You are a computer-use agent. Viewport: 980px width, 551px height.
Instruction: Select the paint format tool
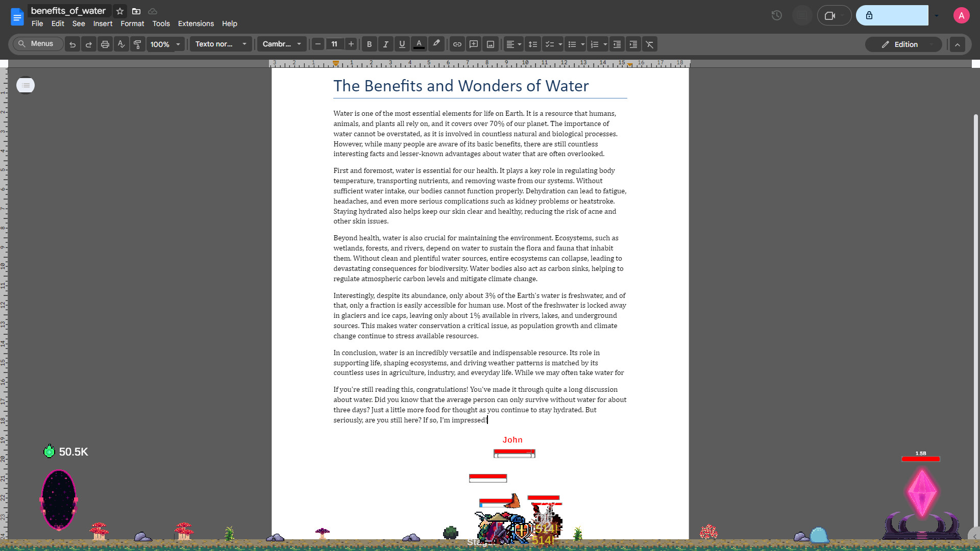tap(137, 44)
